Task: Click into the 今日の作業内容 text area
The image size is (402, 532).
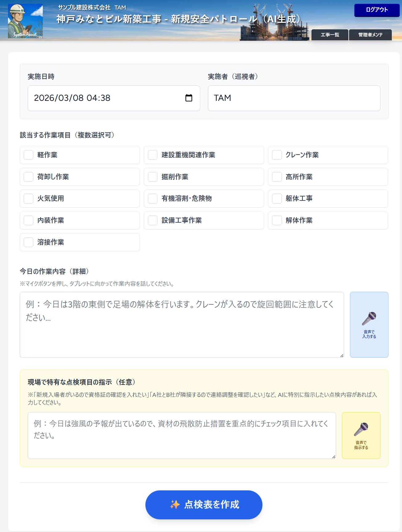Action: (x=181, y=324)
